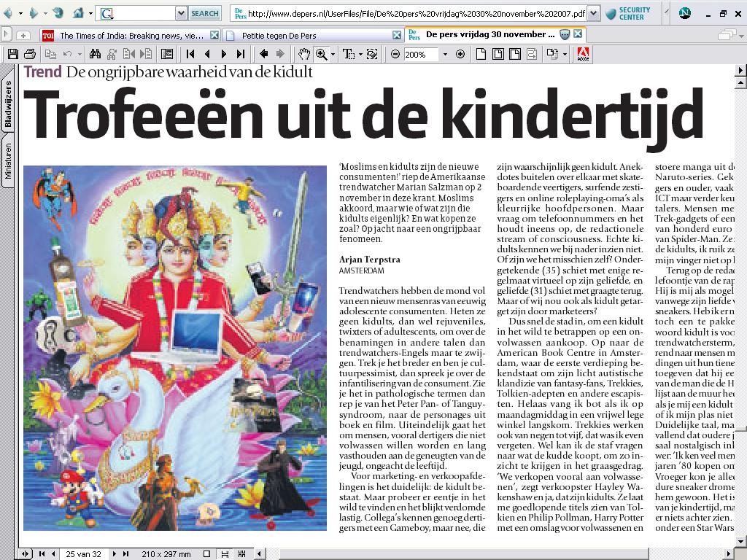Open the Find binoculars tool
The width and height of the screenshot is (747, 560).
[95, 54]
